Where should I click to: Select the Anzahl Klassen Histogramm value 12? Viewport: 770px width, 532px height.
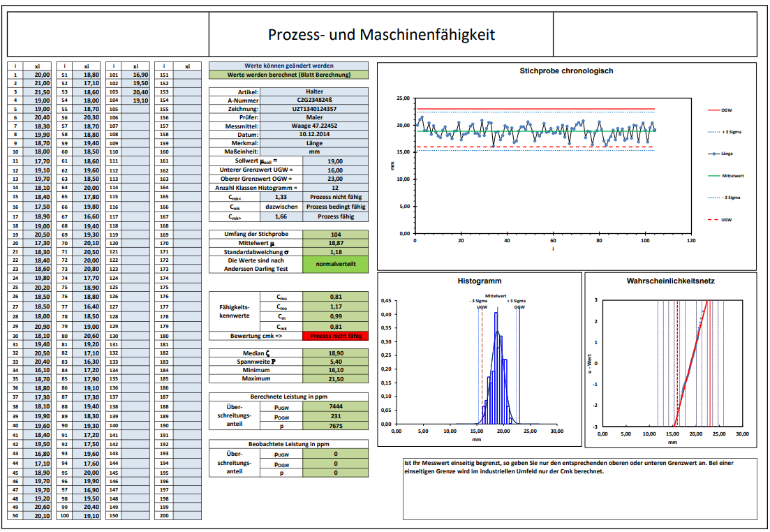click(x=334, y=186)
